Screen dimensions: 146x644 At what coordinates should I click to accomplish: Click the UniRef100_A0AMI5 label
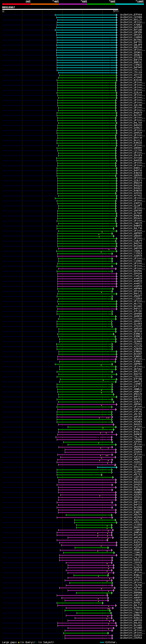click(131, 256)
